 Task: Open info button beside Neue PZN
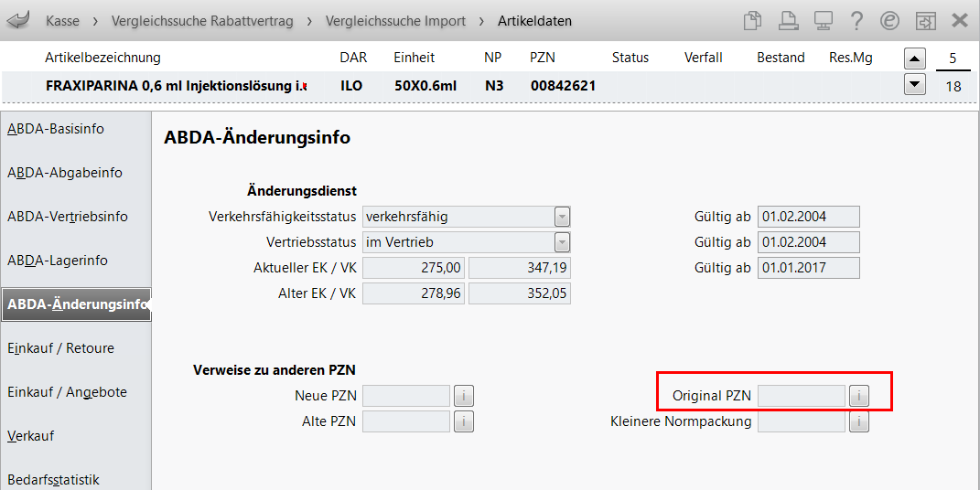pos(464,396)
